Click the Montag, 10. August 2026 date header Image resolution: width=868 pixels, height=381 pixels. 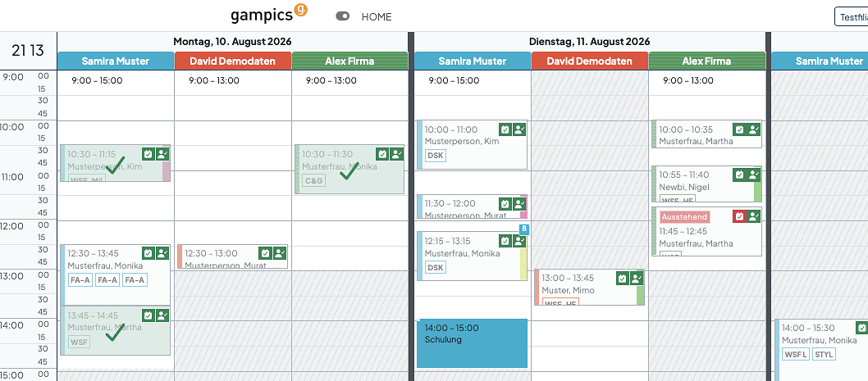pyautogui.click(x=232, y=42)
